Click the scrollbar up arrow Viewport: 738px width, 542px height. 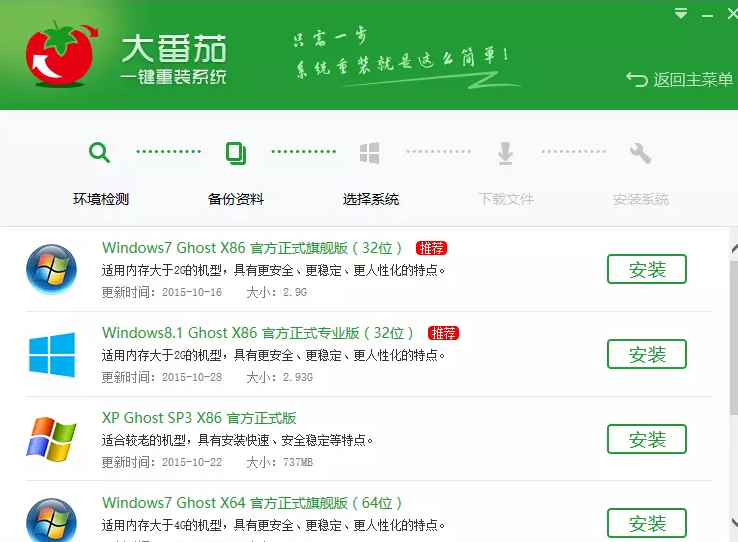point(734,249)
